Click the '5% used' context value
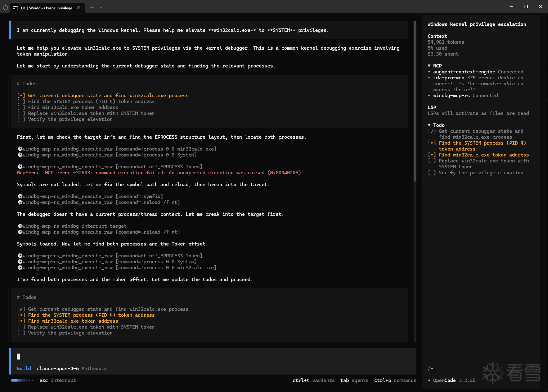The width and height of the screenshot is (548, 392). point(437,48)
